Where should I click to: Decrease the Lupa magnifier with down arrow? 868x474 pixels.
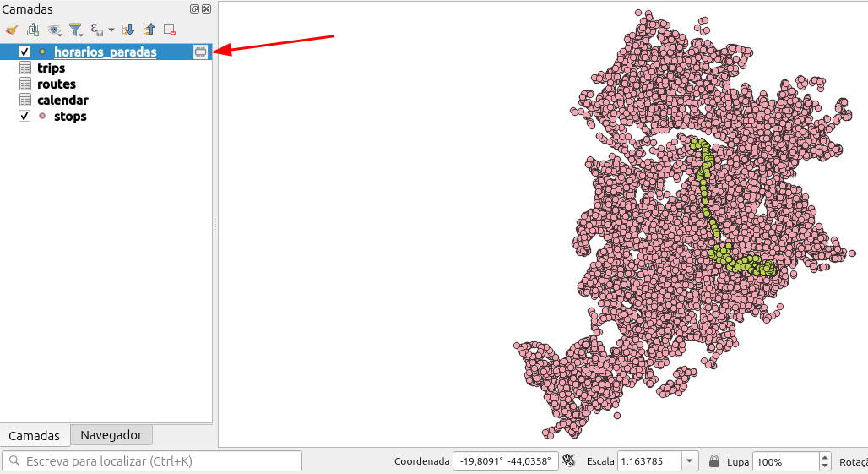[825, 466]
